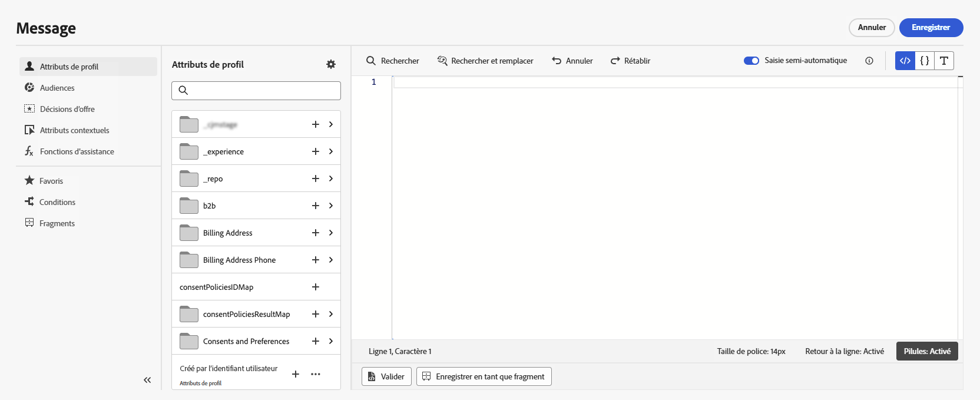Expand the Billing Address folder chevron
Viewport: 980px width, 400px height.
tap(331, 233)
